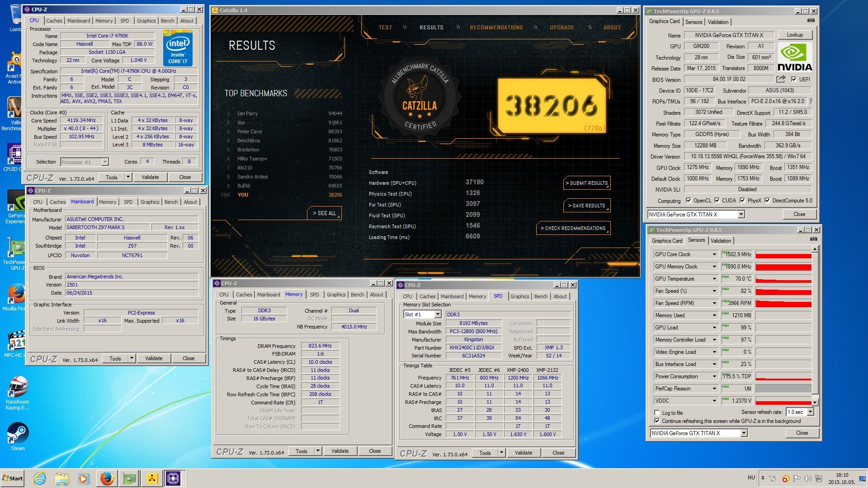
Task: Click the BIOS share/export icon in GPU-Z
Action: [781, 79]
